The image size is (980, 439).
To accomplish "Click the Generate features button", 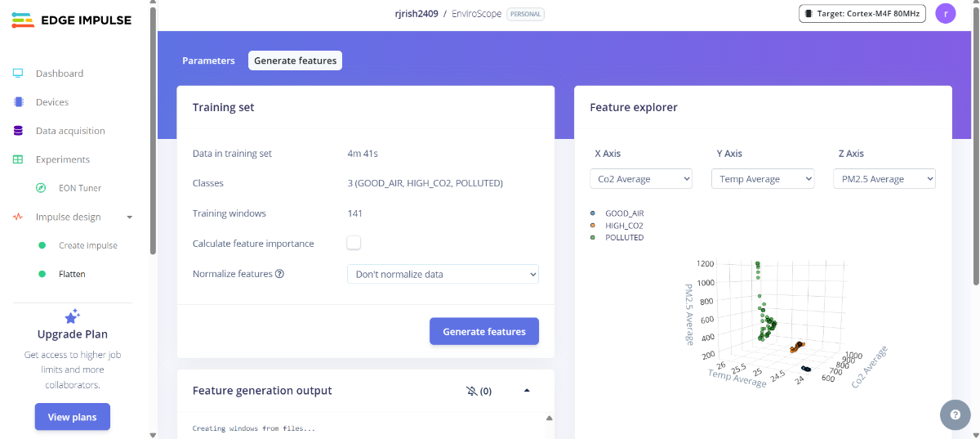I will tap(484, 332).
